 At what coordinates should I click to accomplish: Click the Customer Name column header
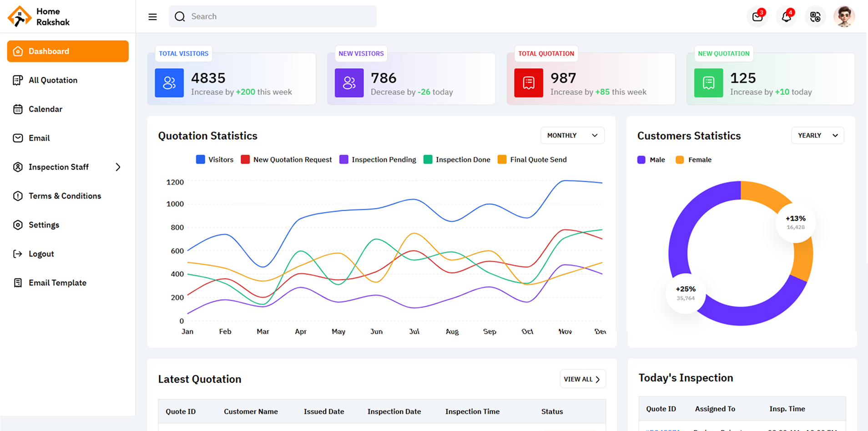[x=251, y=411]
